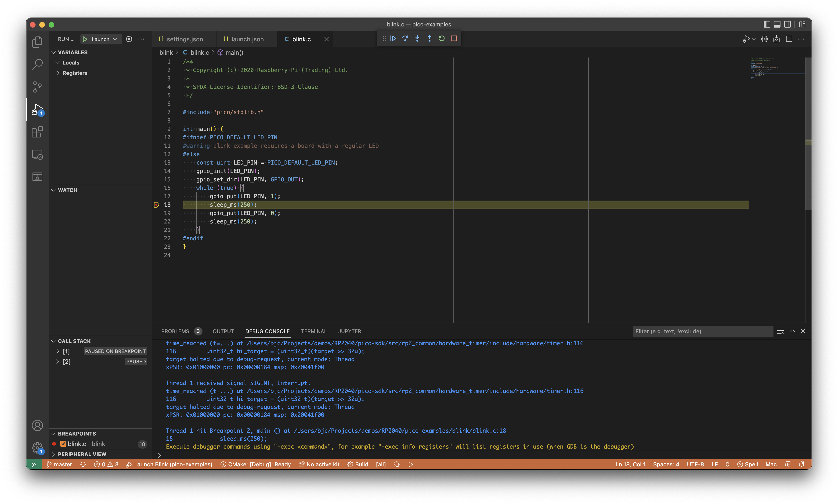Step into the function call
This screenshot has width=838, height=504.
click(417, 39)
